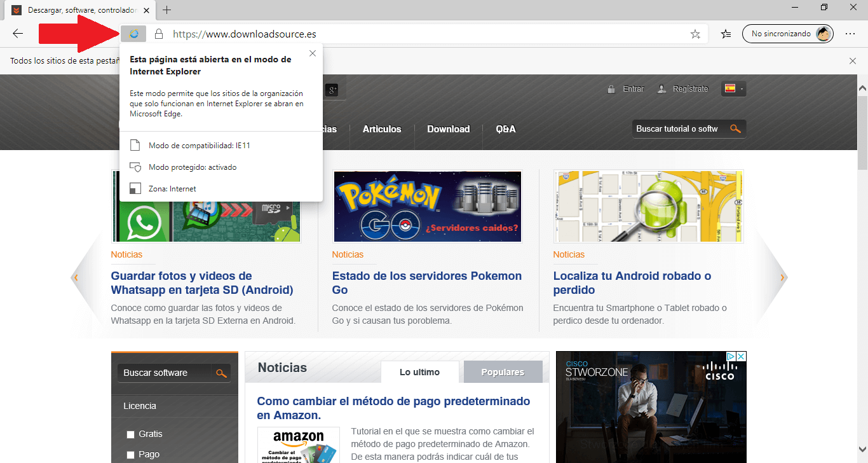Click the padlock site info icon
Screen dimensions: 868x463
tap(159, 34)
